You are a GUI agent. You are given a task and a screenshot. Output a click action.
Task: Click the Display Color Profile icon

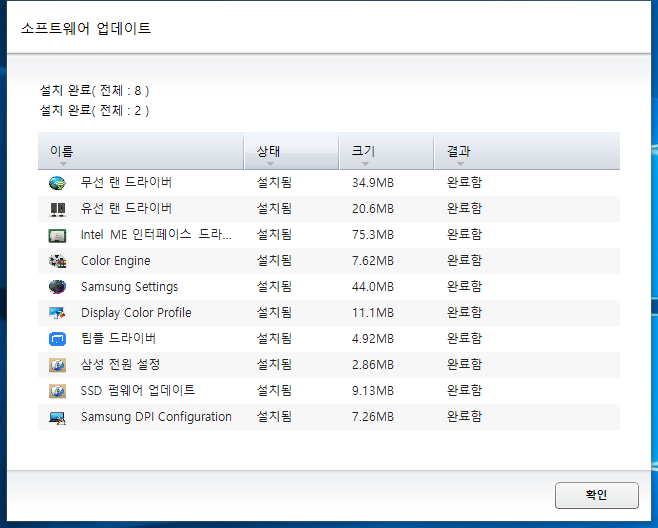[x=57, y=313]
